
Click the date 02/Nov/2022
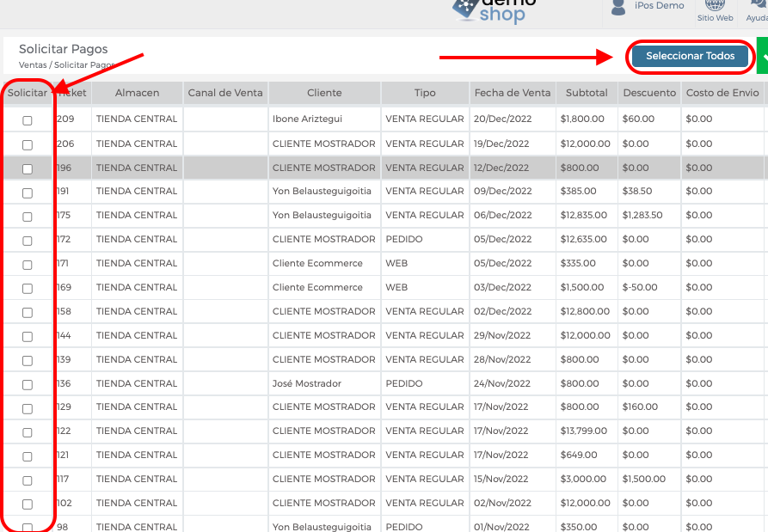point(502,503)
